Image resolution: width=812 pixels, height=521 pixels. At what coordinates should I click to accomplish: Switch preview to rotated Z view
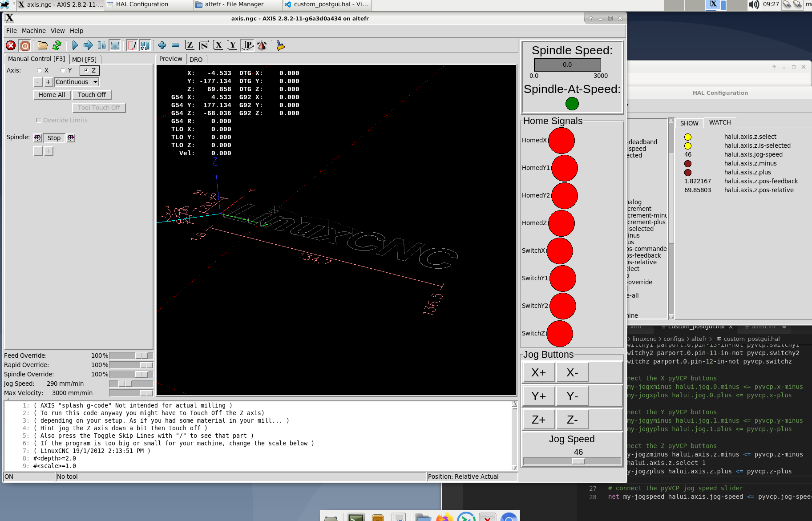pyautogui.click(x=204, y=45)
